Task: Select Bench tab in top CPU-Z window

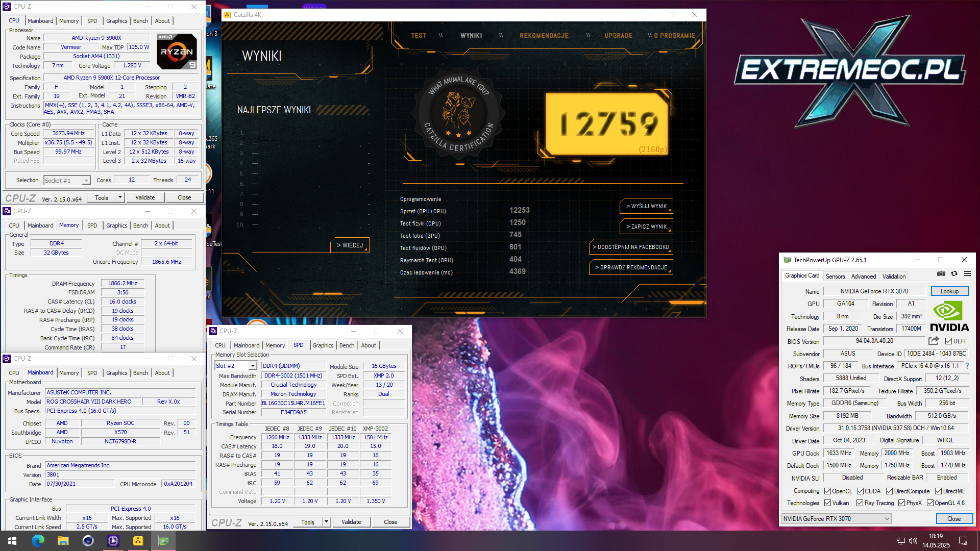Action: (140, 21)
